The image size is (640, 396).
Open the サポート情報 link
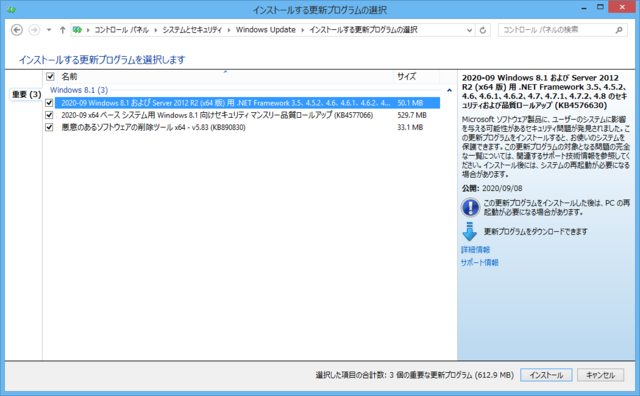[x=480, y=263]
